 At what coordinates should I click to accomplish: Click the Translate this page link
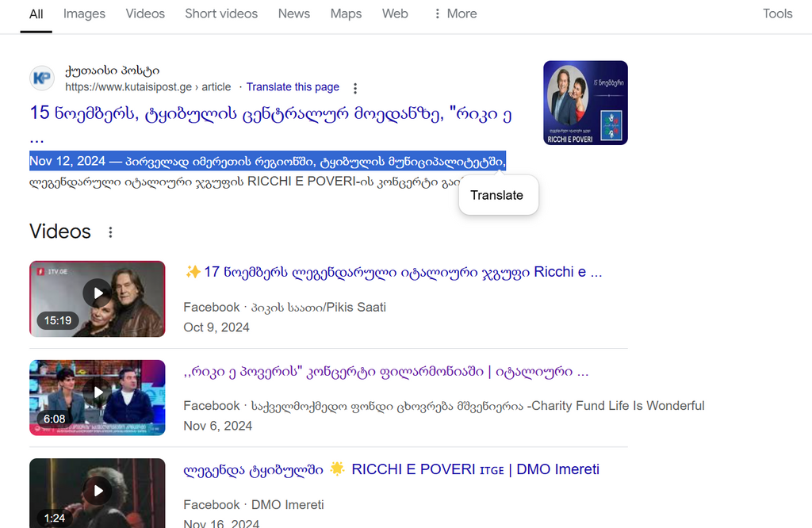[293, 87]
